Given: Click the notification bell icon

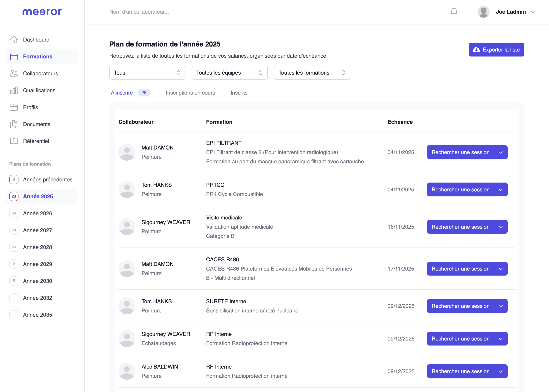Looking at the screenshot, I should (x=454, y=12).
